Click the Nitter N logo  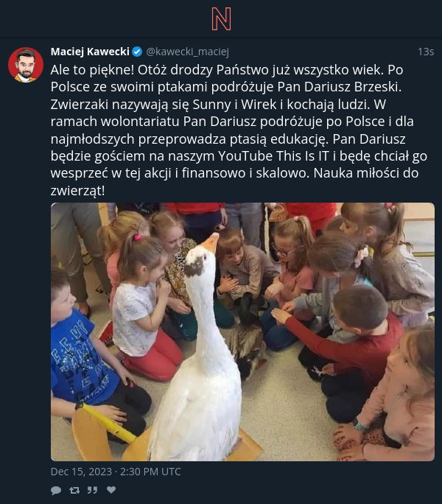tap(221, 19)
